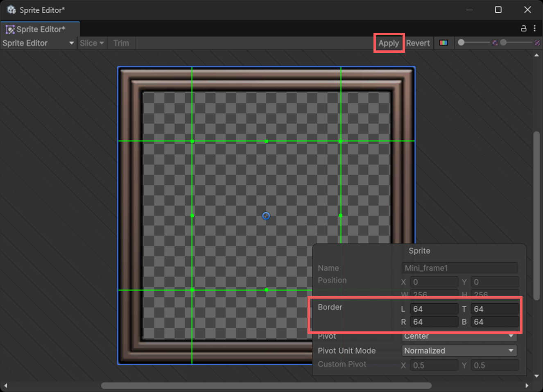This screenshot has width=543, height=392.
Task: Click the lock icon in the tab bar
Action: [x=523, y=28]
